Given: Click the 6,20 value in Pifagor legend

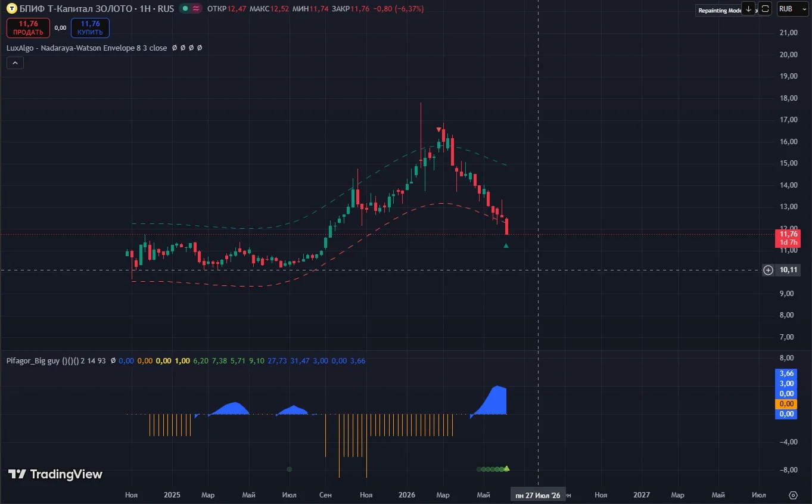Looking at the screenshot, I should pos(201,361).
